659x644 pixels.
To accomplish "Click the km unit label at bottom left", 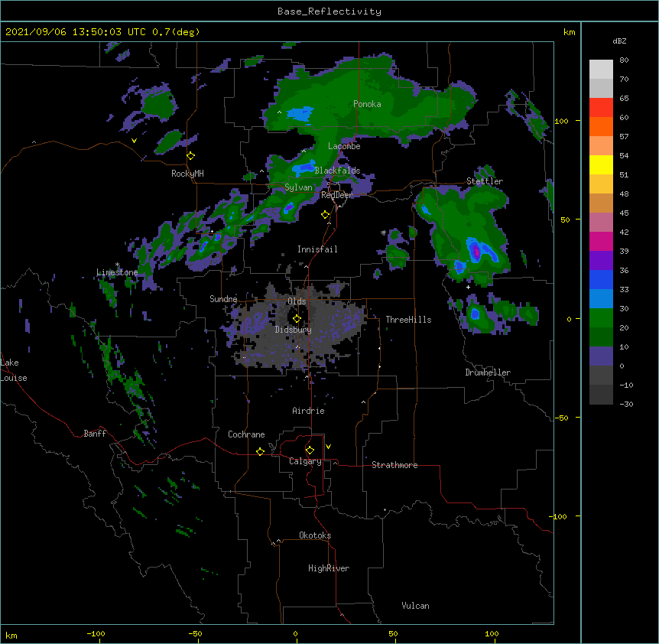I will pyautogui.click(x=11, y=636).
